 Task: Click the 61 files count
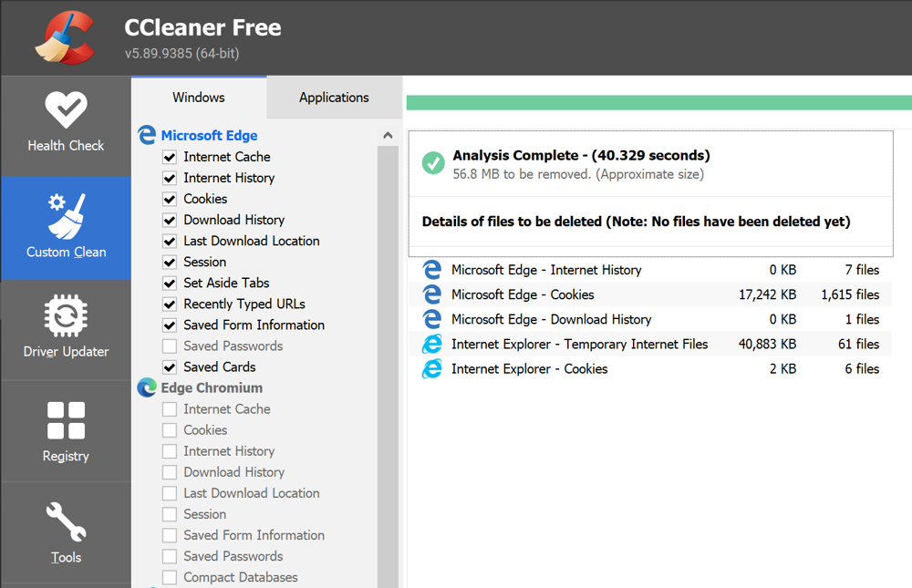pyautogui.click(x=858, y=345)
